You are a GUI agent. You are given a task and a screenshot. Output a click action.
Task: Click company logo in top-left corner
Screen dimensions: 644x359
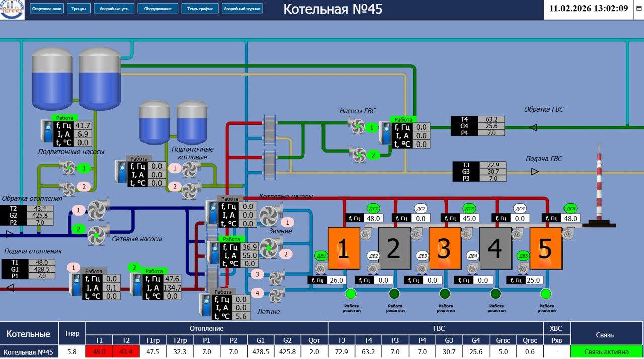click(12, 10)
